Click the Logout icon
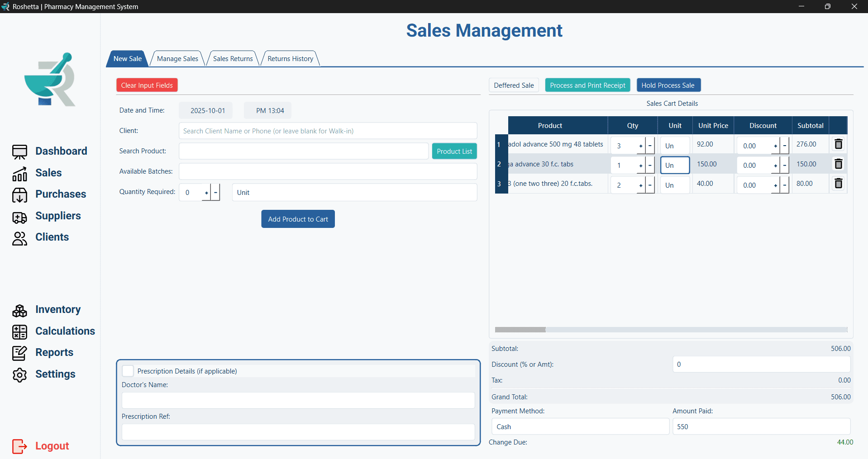 [20, 446]
